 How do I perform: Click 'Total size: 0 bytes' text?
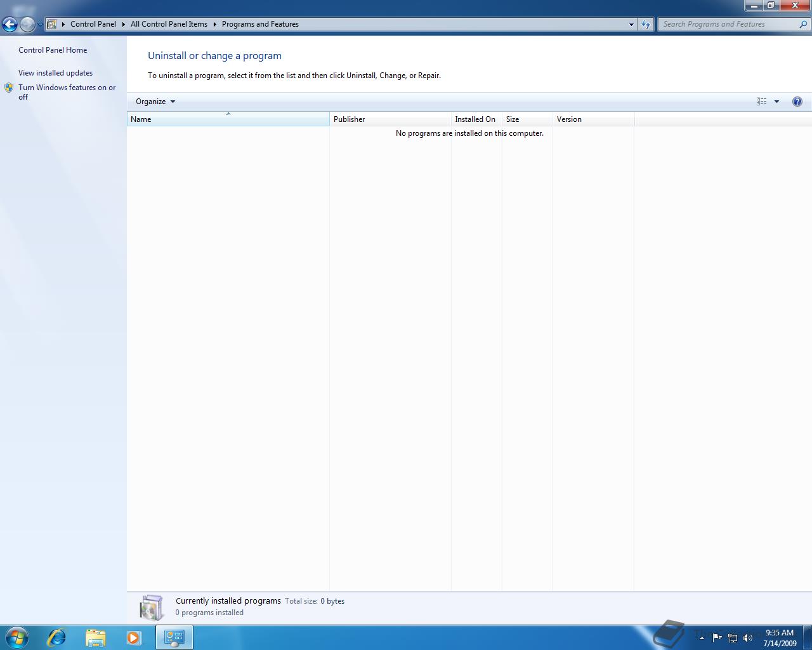[x=315, y=601]
